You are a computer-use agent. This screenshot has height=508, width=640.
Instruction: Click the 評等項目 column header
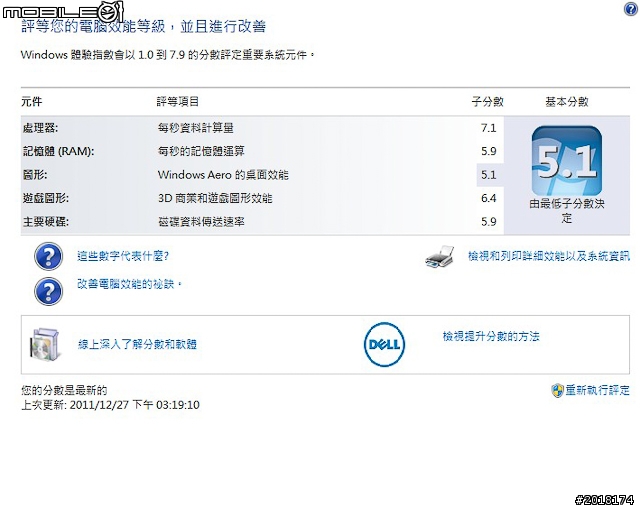pyautogui.click(x=178, y=102)
